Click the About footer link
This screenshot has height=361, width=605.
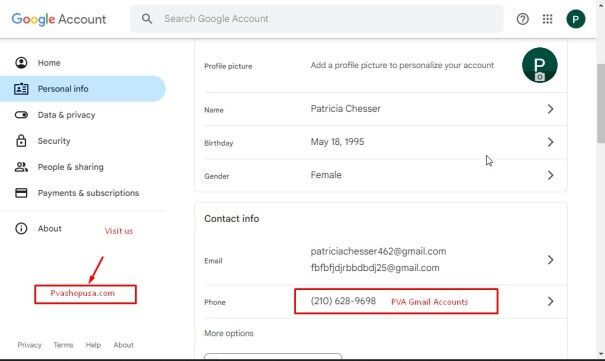123,345
